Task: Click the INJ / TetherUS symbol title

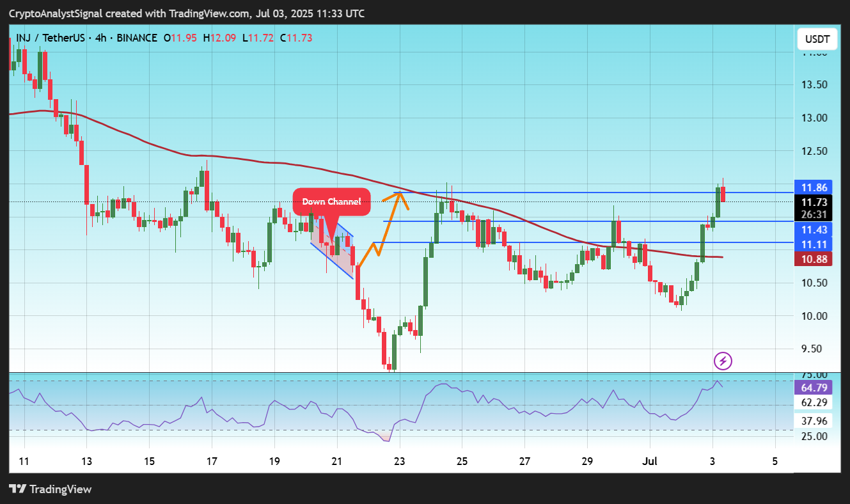Action: coord(51,38)
